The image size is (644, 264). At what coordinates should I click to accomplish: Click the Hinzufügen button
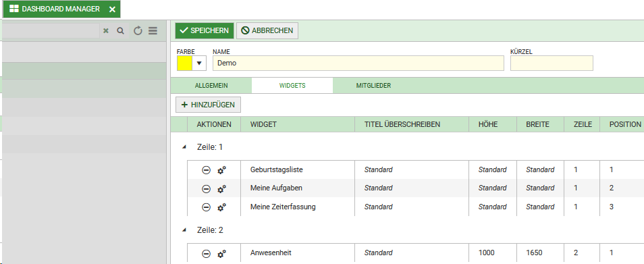208,105
